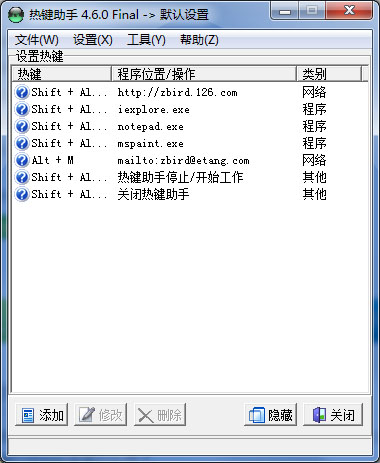Screen dimensions: 380x463
Task: Click the Alt + M hotkey text
Action: click(52, 160)
